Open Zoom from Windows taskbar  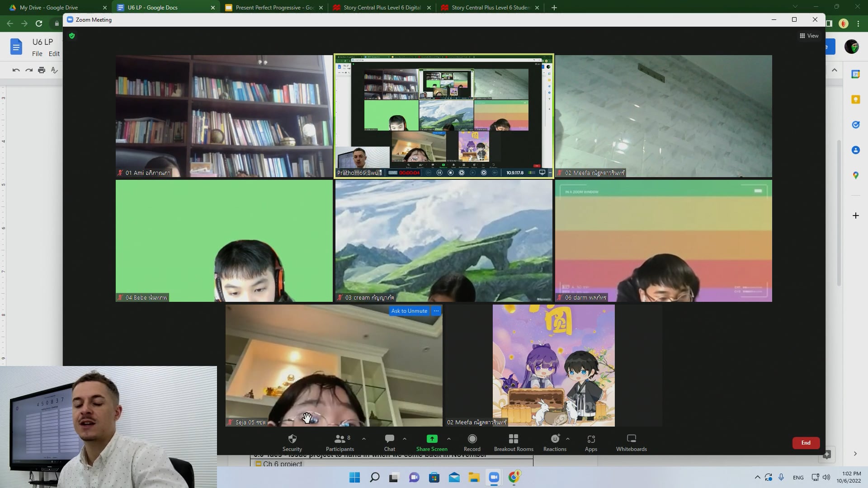click(494, 477)
